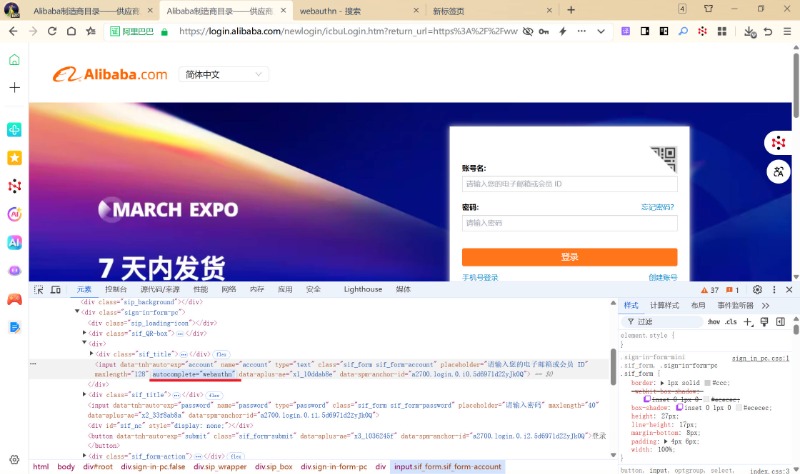Click the shirt skin icon in title bar

coord(709,9)
